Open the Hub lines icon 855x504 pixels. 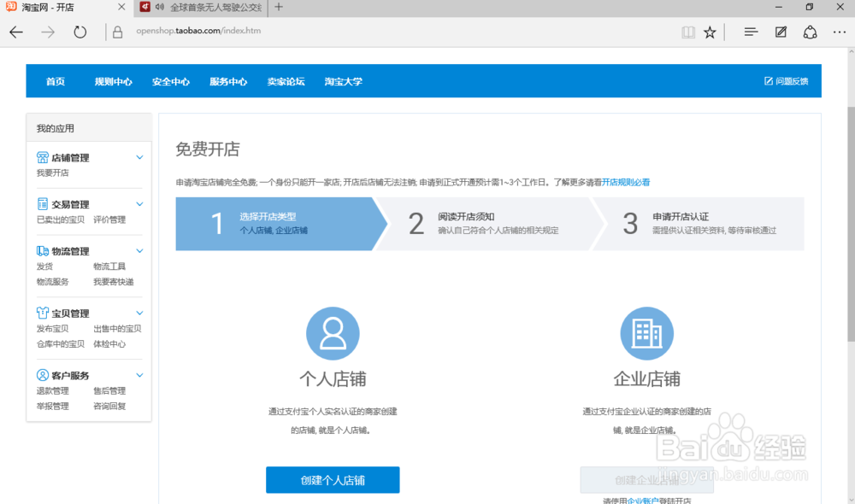pyautogui.click(x=751, y=32)
